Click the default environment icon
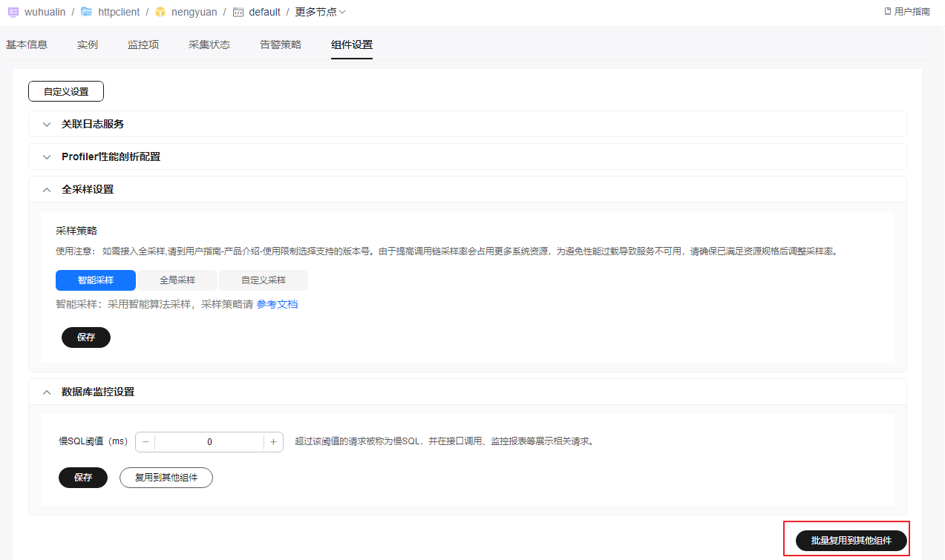This screenshot has height=560, width=945. point(238,12)
